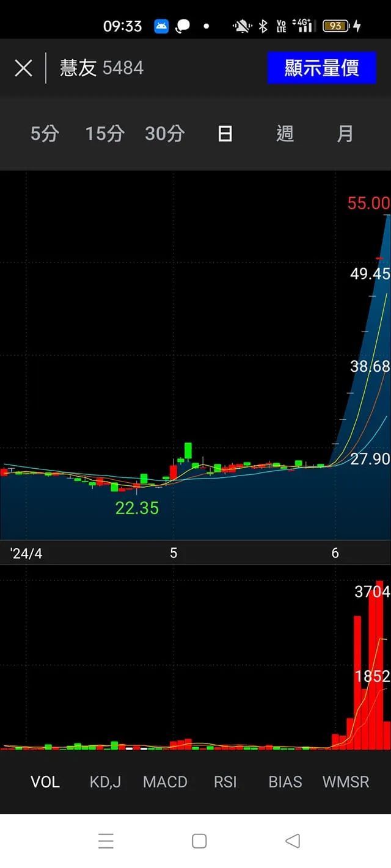Choose the MACD indicator
The height and width of the screenshot is (868, 391).
point(165,782)
